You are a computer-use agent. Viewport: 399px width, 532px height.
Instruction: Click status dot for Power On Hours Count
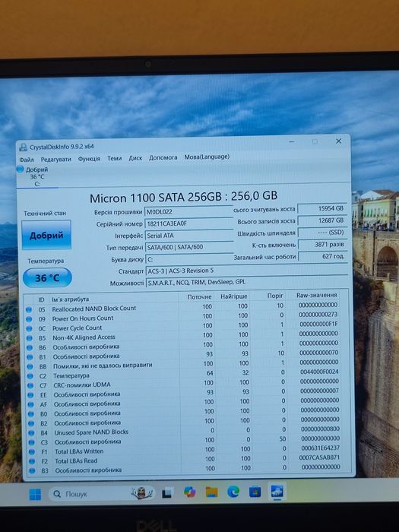pos(29,319)
